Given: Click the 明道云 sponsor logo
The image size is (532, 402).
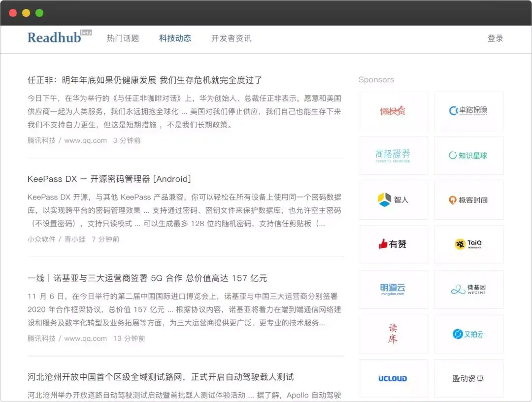Looking at the screenshot, I should tap(393, 289).
